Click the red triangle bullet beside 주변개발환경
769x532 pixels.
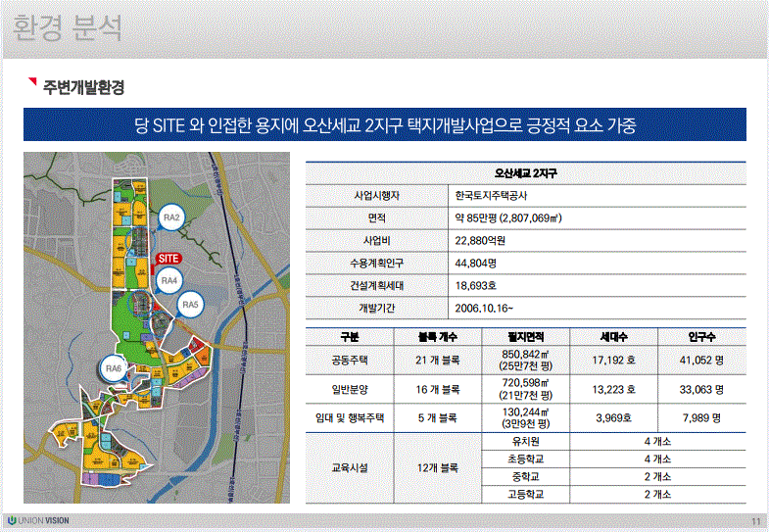coord(32,81)
